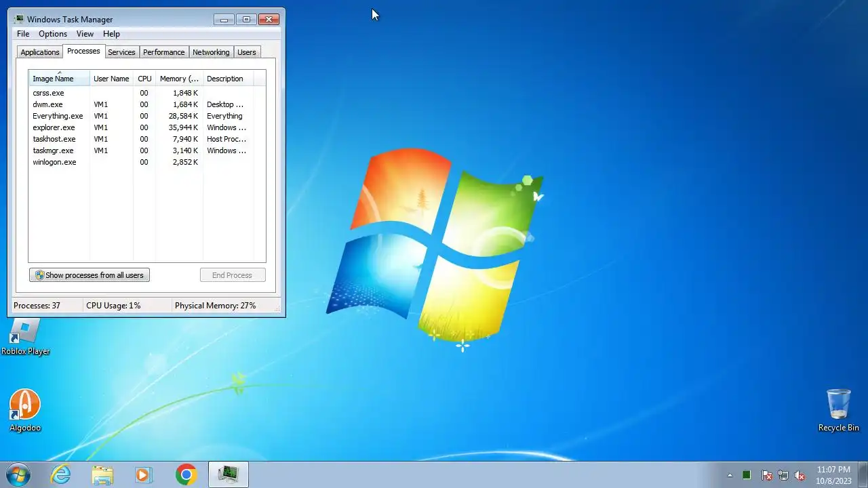The height and width of the screenshot is (488, 868).
Task: Open the File menu
Action: 23,34
